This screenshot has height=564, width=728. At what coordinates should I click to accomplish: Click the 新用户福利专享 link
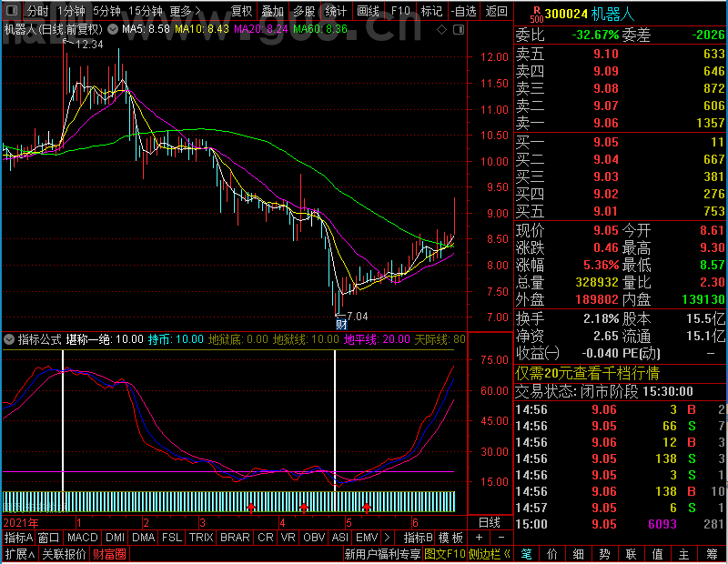click(x=382, y=554)
